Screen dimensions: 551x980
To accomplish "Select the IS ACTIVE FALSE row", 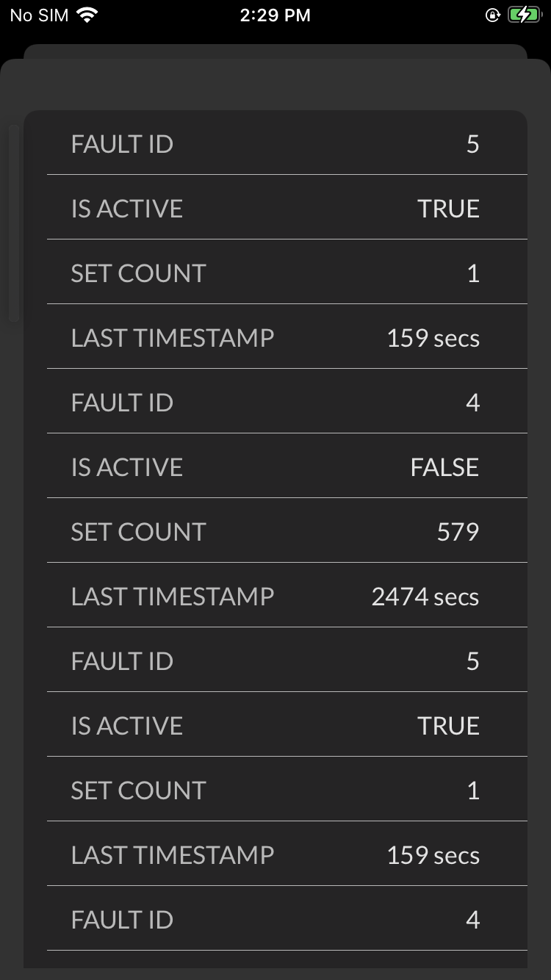I will coord(275,467).
